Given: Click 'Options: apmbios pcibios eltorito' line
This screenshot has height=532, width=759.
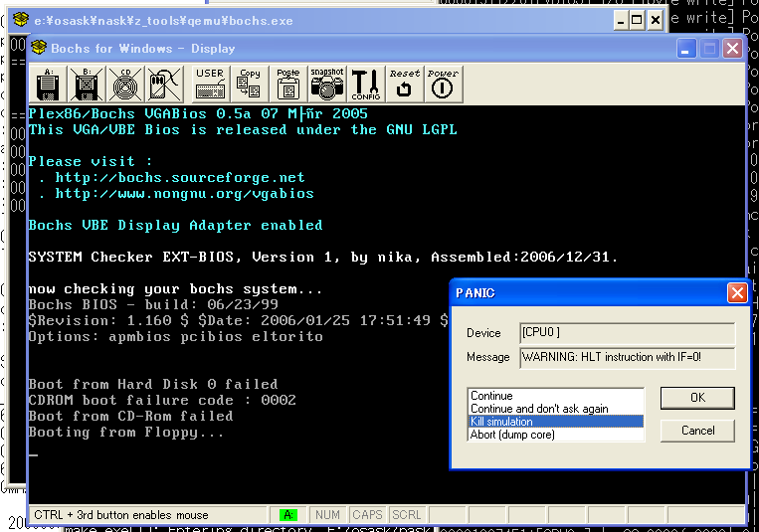Looking at the screenshot, I should 175,336.
